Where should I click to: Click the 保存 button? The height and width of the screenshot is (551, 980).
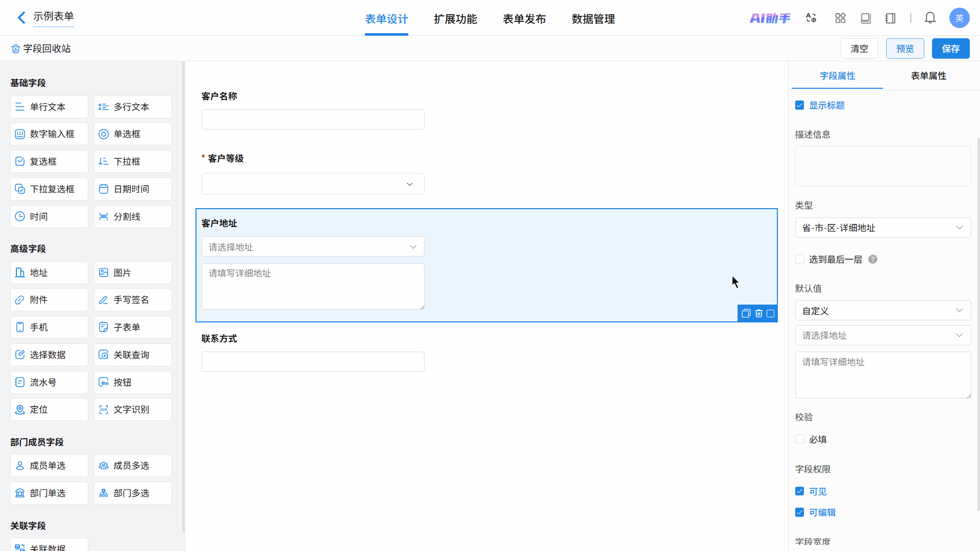pos(950,48)
